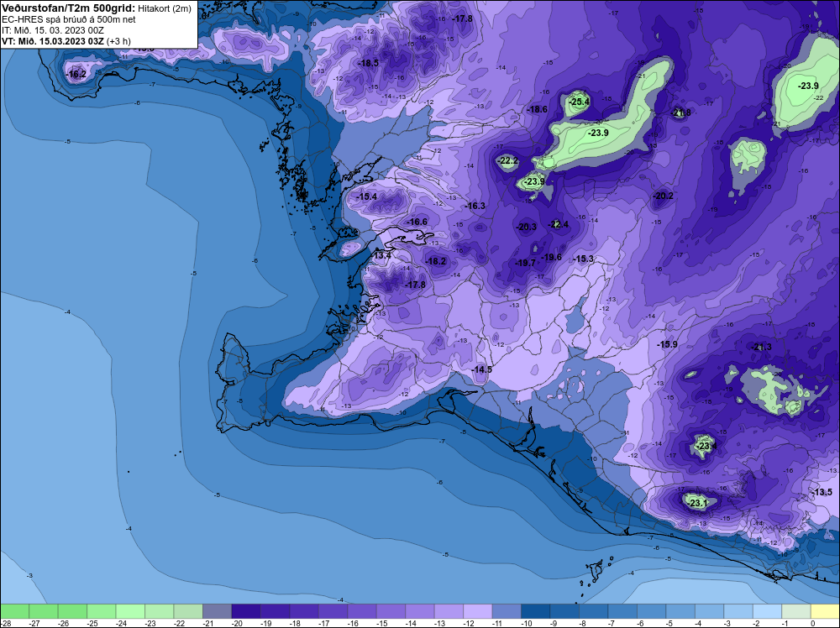The width and height of the screenshot is (840, 628).
Task: Click the legend color swatch labeled -24
Action: tap(130, 611)
